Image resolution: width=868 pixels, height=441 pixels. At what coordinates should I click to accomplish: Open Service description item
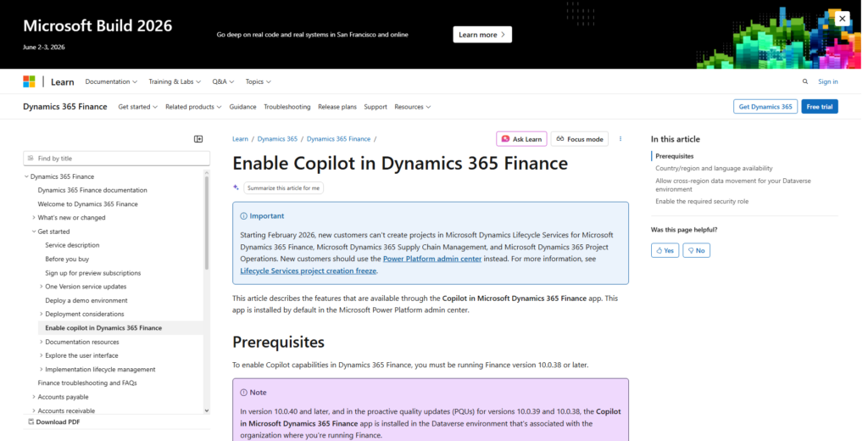point(72,245)
